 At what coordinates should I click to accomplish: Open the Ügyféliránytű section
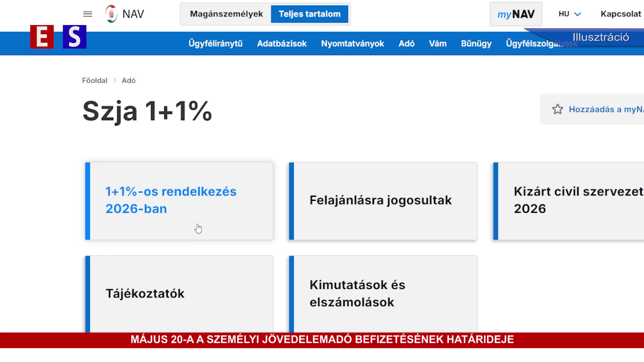pyautogui.click(x=216, y=43)
